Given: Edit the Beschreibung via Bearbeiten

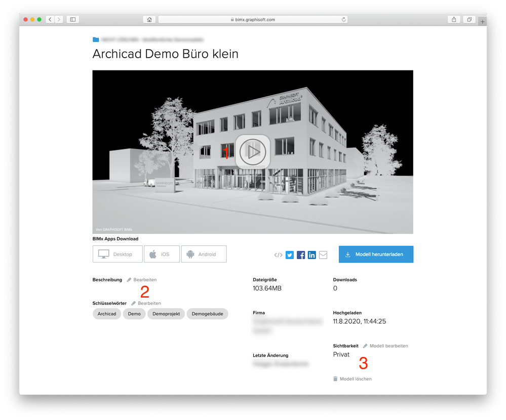Looking at the screenshot, I should click(x=142, y=280).
